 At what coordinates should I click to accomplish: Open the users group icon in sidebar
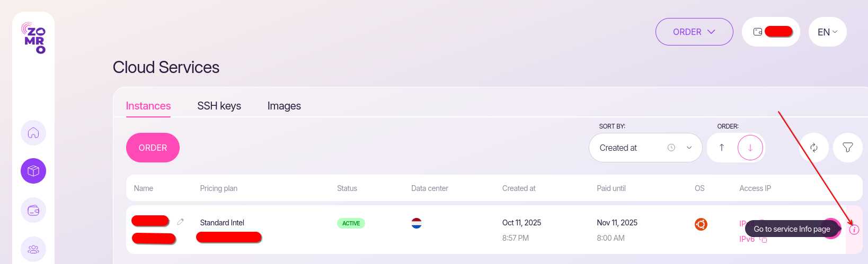33,249
